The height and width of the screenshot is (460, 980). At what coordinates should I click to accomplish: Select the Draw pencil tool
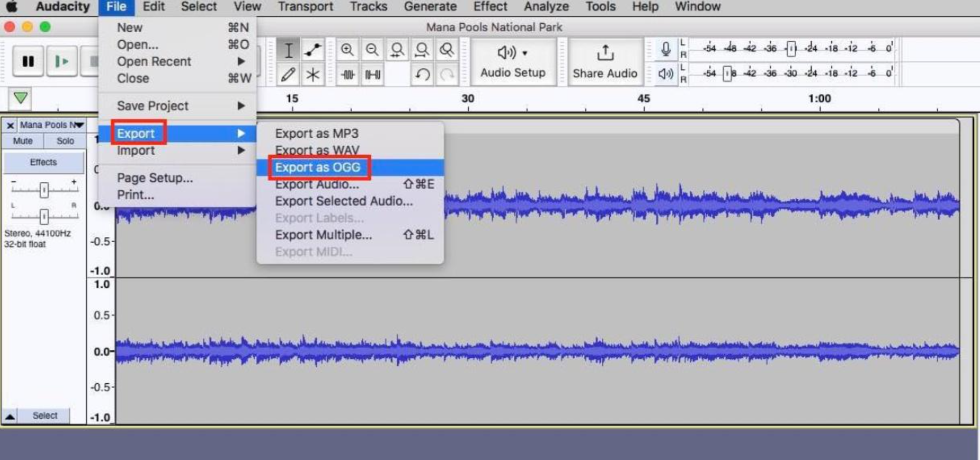click(288, 74)
